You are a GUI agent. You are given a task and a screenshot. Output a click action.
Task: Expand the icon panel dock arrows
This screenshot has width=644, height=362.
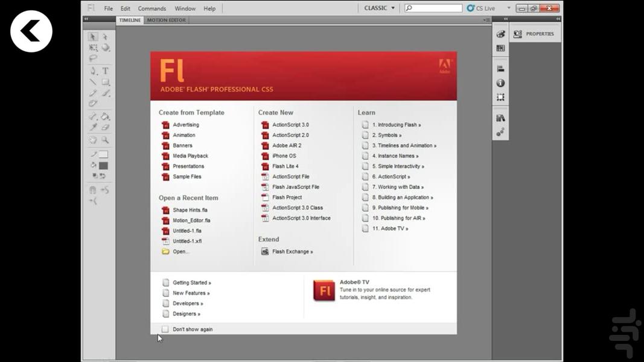tap(506, 19)
